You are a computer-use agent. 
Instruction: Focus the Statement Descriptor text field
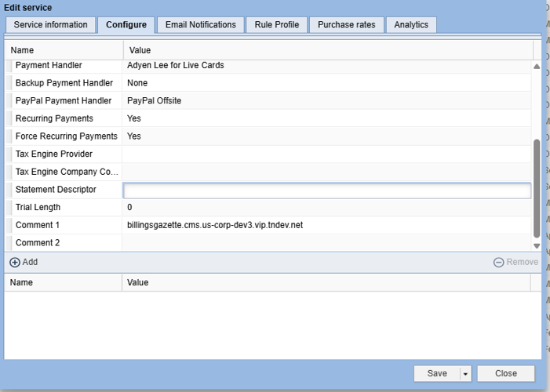click(x=327, y=190)
